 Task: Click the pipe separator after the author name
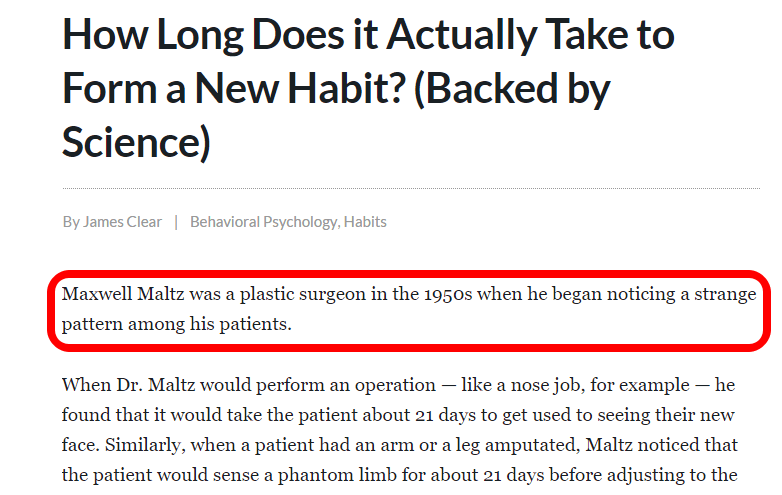point(176,222)
